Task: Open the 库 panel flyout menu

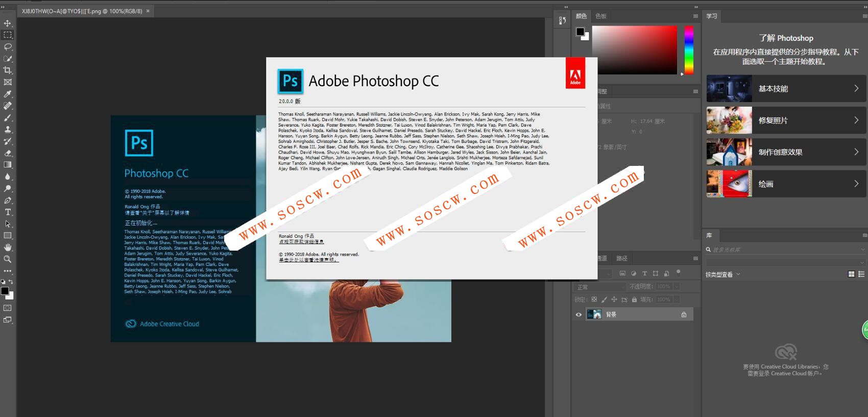Action: click(865, 235)
